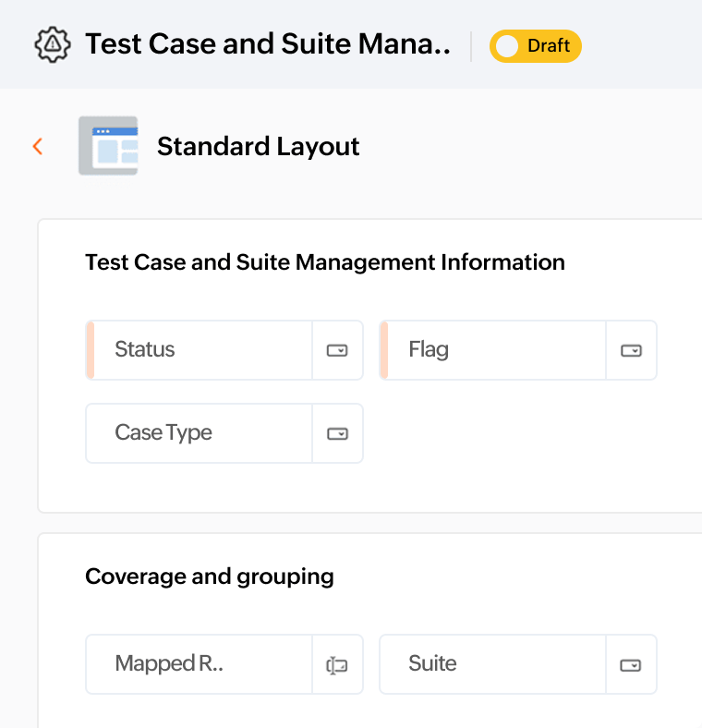Click the Standard Layout thumbnail icon
The image size is (702, 728).
pyautogui.click(x=108, y=146)
